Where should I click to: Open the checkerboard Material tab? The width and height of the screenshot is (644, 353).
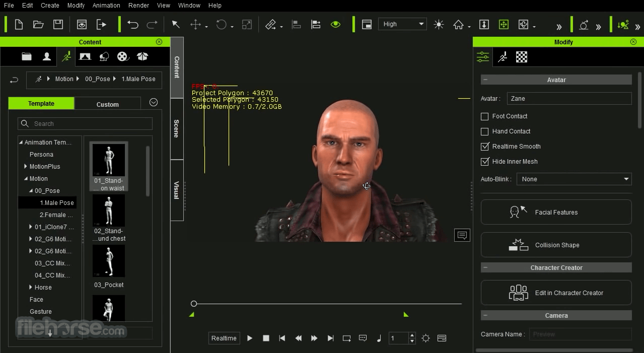pos(522,57)
